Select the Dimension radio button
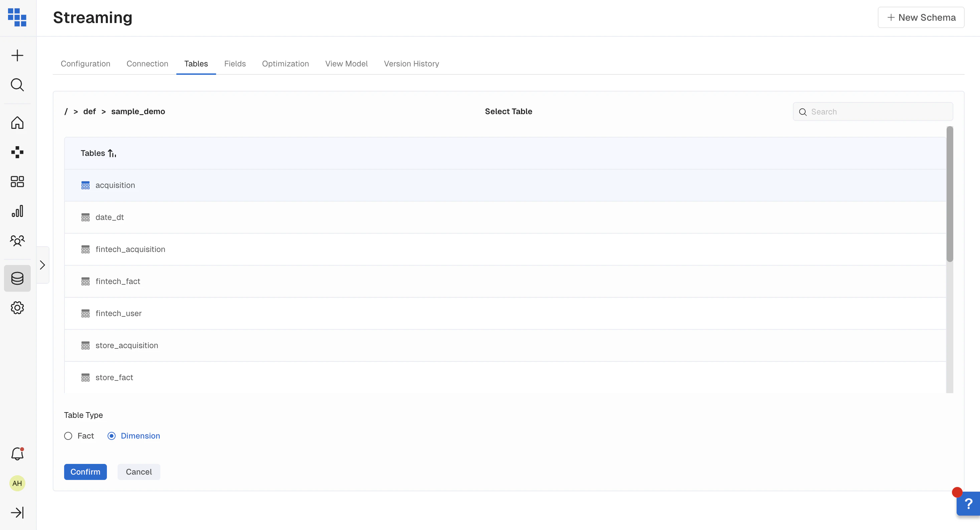The image size is (980, 530). (112, 436)
